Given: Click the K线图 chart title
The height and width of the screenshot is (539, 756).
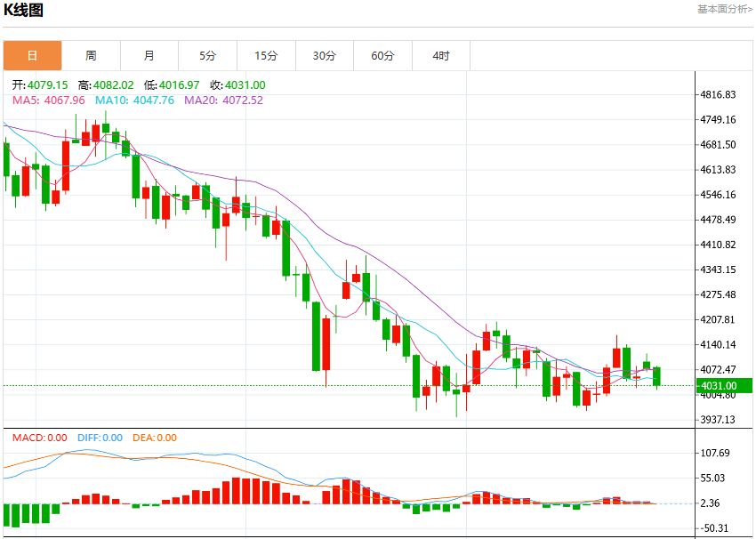Looking at the screenshot, I should click(23, 10).
